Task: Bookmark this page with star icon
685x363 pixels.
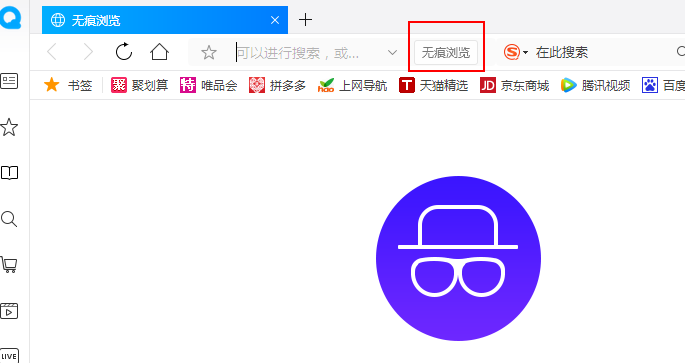Action: pos(209,53)
